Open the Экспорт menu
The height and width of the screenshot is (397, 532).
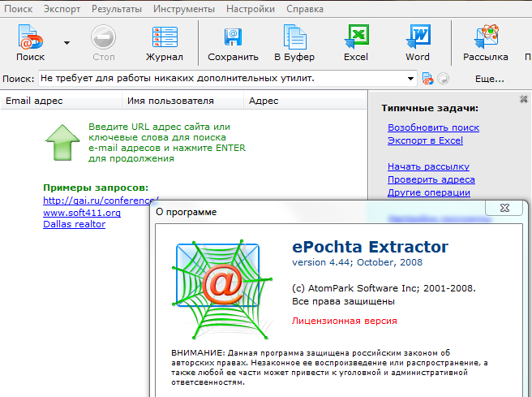62,9
